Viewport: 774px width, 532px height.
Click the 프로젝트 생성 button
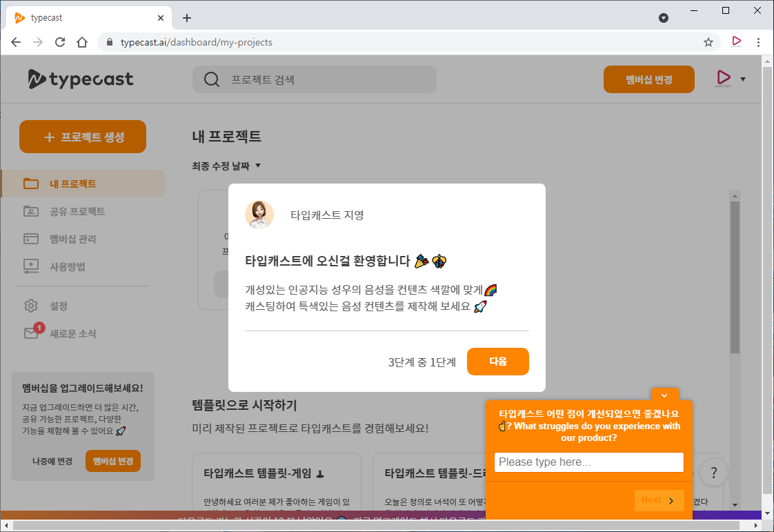pyautogui.click(x=82, y=137)
